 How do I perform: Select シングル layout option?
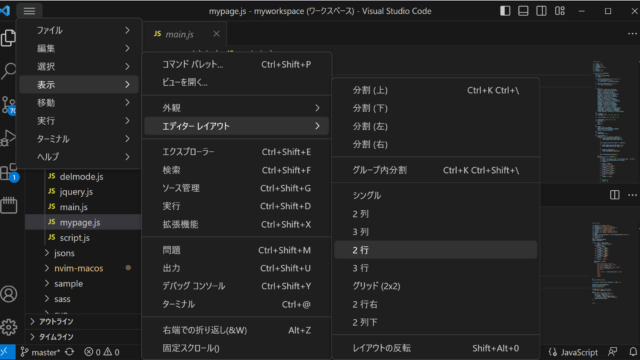click(436, 196)
